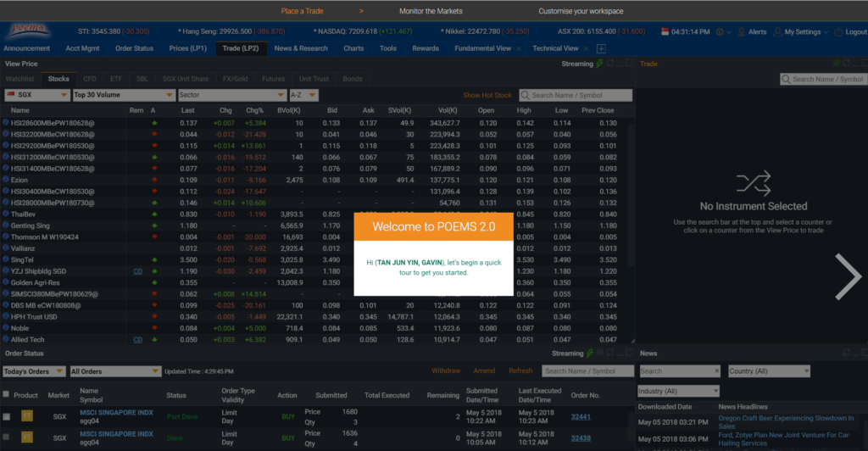
Task: Open the Charts tab
Action: [353, 48]
